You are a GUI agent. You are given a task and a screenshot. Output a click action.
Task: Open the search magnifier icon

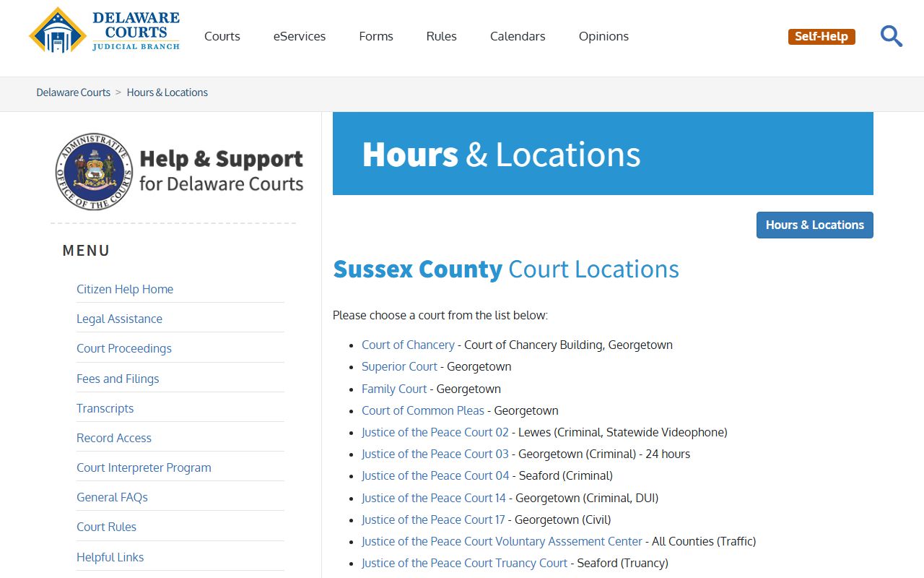(892, 36)
